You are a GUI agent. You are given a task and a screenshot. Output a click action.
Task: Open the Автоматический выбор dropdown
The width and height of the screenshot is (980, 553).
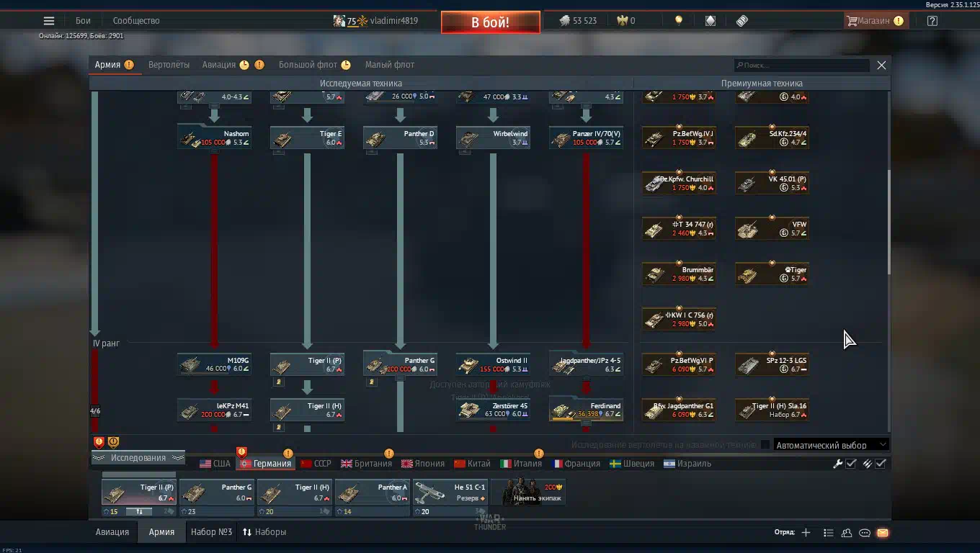pyautogui.click(x=832, y=445)
